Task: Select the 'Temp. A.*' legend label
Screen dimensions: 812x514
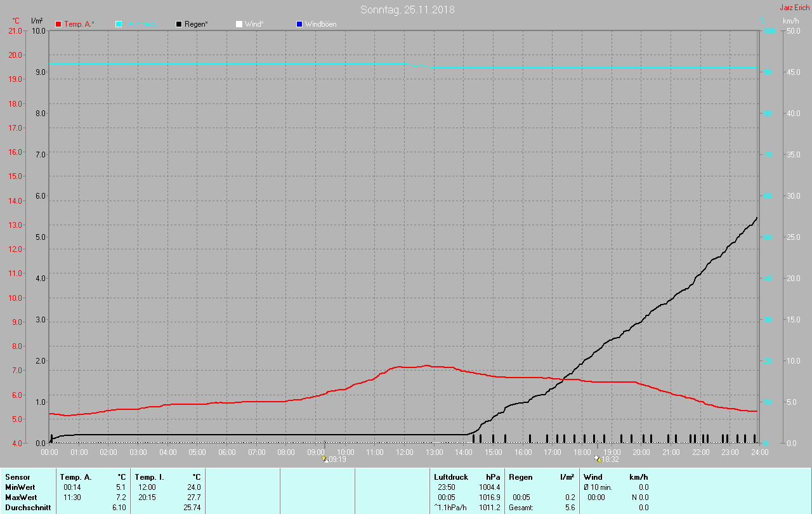Action: pyautogui.click(x=79, y=24)
